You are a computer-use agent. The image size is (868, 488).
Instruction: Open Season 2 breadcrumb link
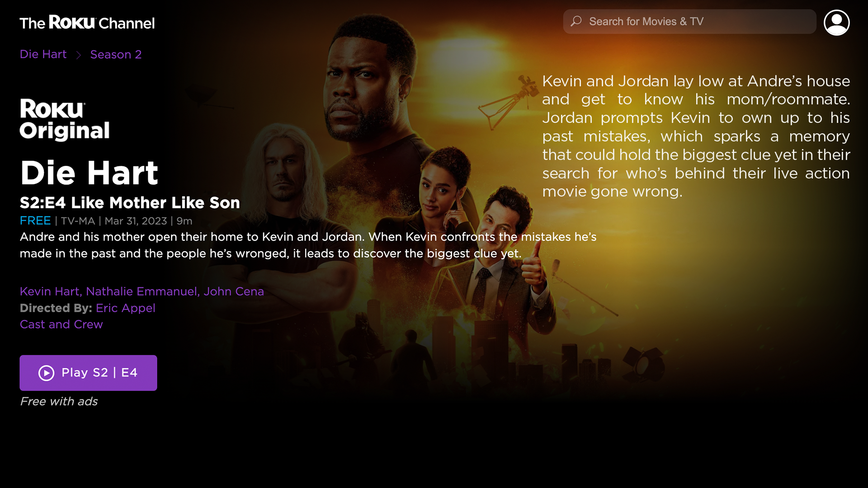click(116, 54)
